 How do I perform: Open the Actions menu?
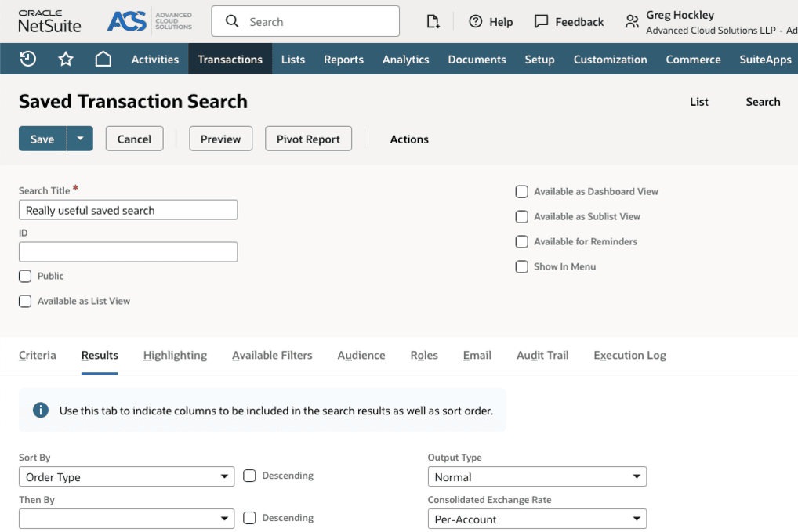tap(409, 139)
